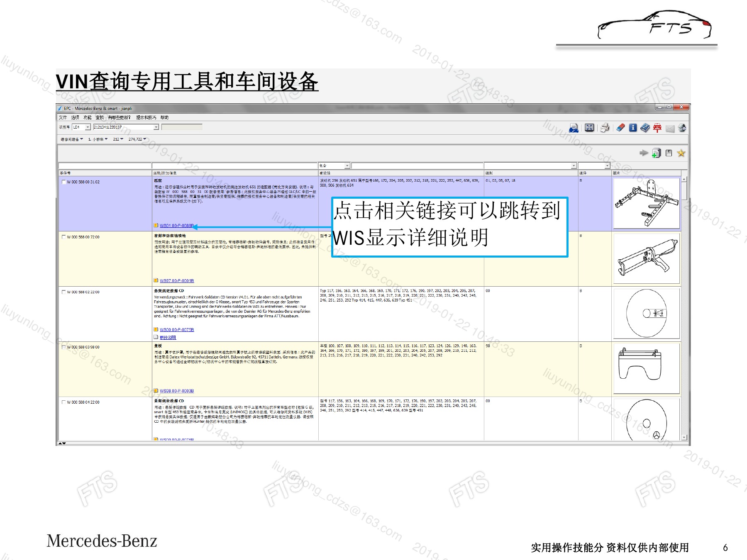Click the 图片 column header

tap(646, 173)
